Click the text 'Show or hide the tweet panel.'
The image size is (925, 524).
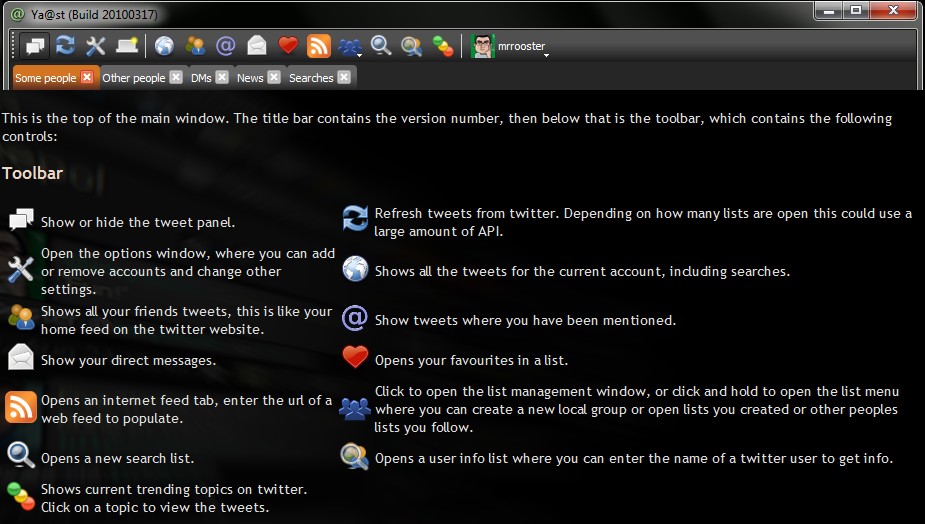138,222
